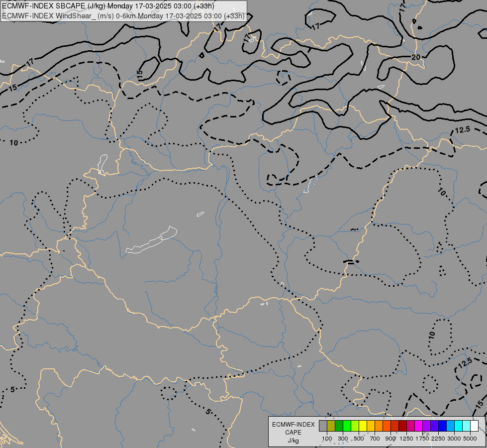Click the 300 value in the legend
Screen dimensions: 487x448
(343, 439)
